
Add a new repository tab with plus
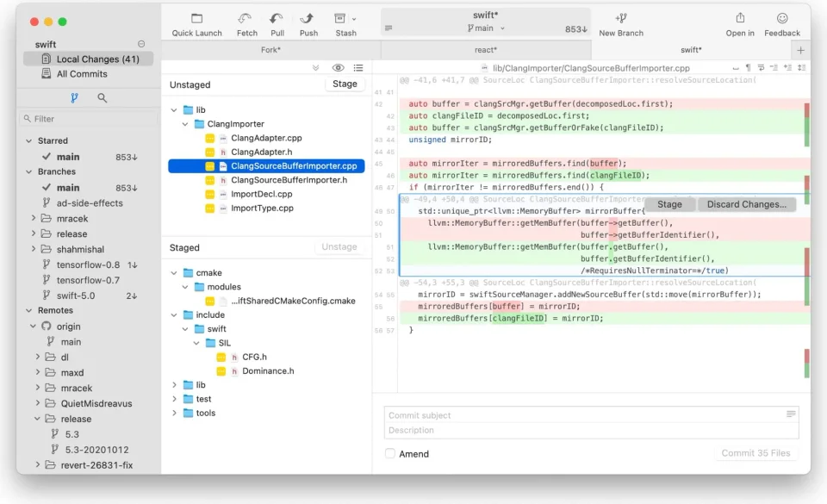800,50
